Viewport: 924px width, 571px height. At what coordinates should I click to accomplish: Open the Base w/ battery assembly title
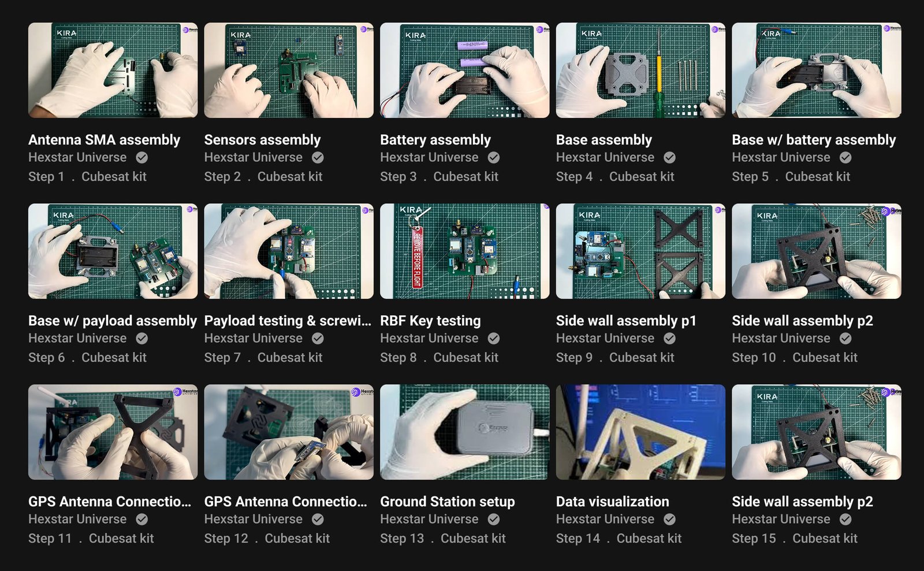tap(813, 140)
